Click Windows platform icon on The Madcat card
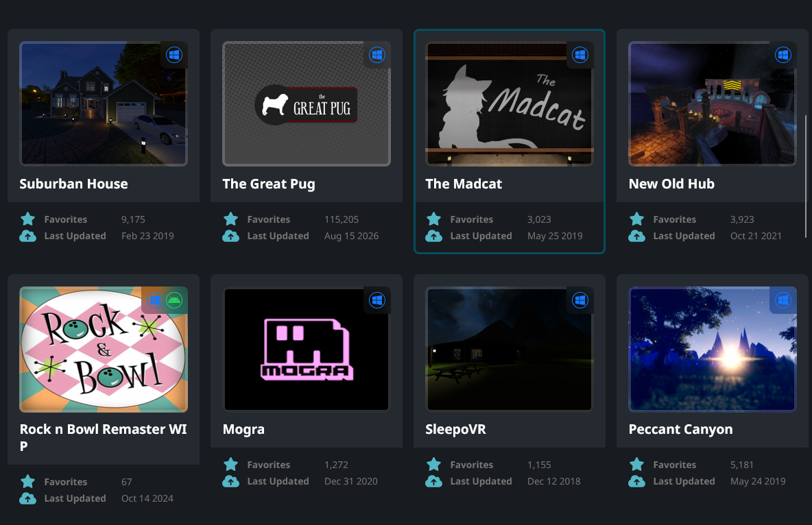This screenshot has width=812, height=525. (x=580, y=55)
